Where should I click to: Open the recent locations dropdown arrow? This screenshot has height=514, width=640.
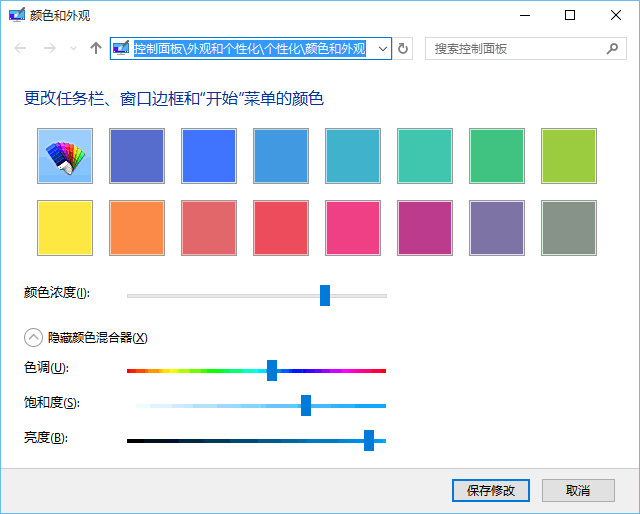72,48
